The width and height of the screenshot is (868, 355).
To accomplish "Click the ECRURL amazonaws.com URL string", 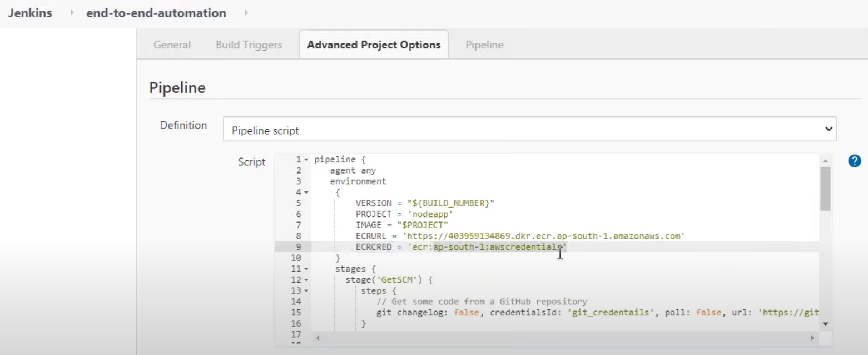I will (543, 236).
